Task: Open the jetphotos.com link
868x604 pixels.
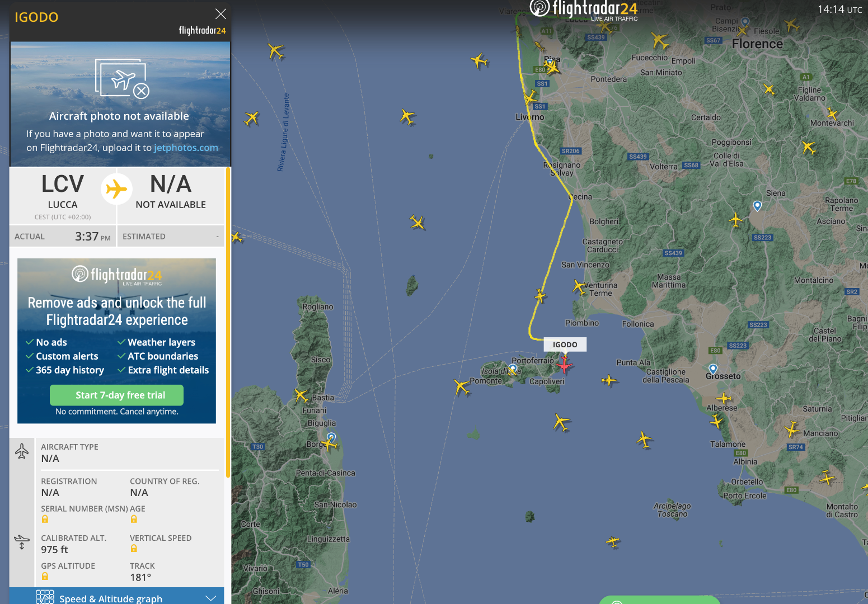Action: tap(186, 148)
